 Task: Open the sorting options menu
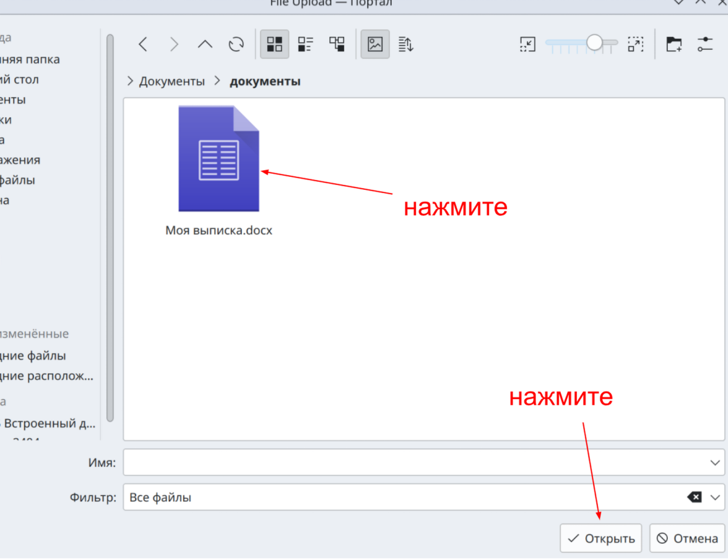406,44
